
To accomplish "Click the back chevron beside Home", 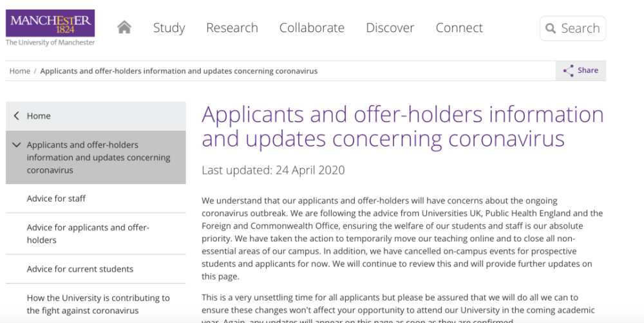I will (17, 116).
